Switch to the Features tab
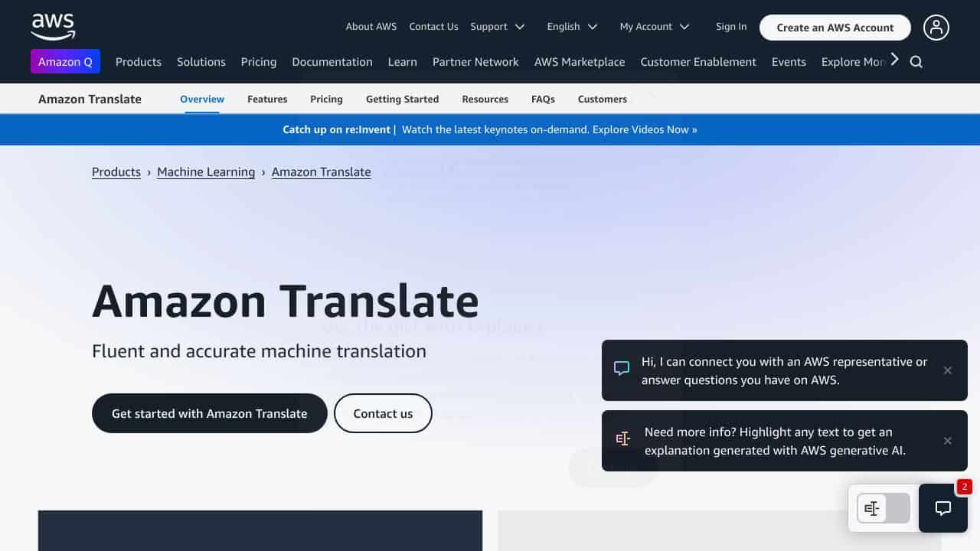 click(267, 99)
